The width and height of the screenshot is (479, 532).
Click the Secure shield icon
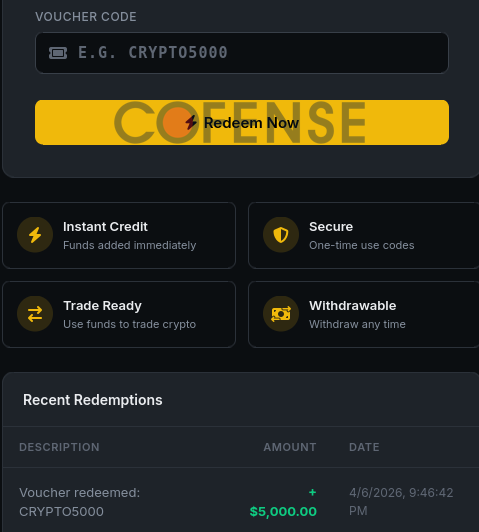coord(281,235)
